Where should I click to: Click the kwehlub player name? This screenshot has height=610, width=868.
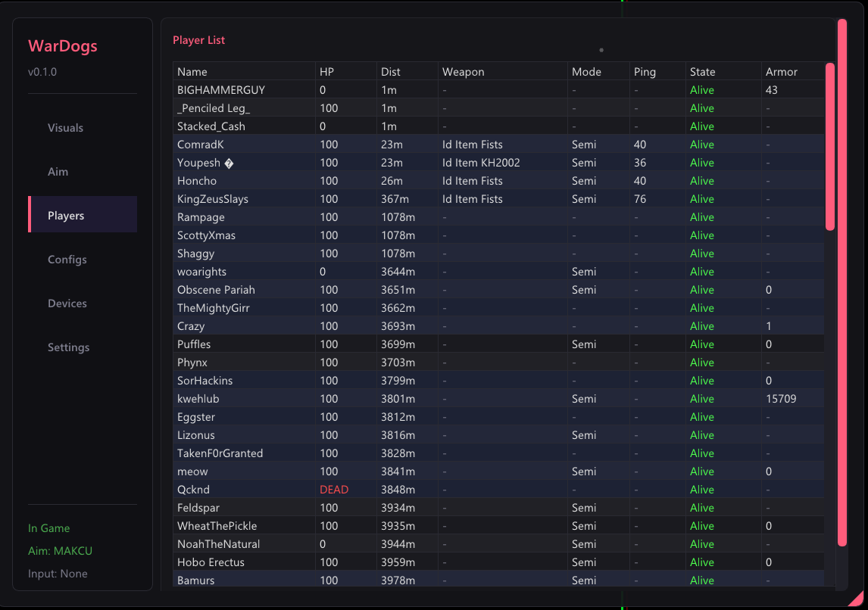pos(198,399)
